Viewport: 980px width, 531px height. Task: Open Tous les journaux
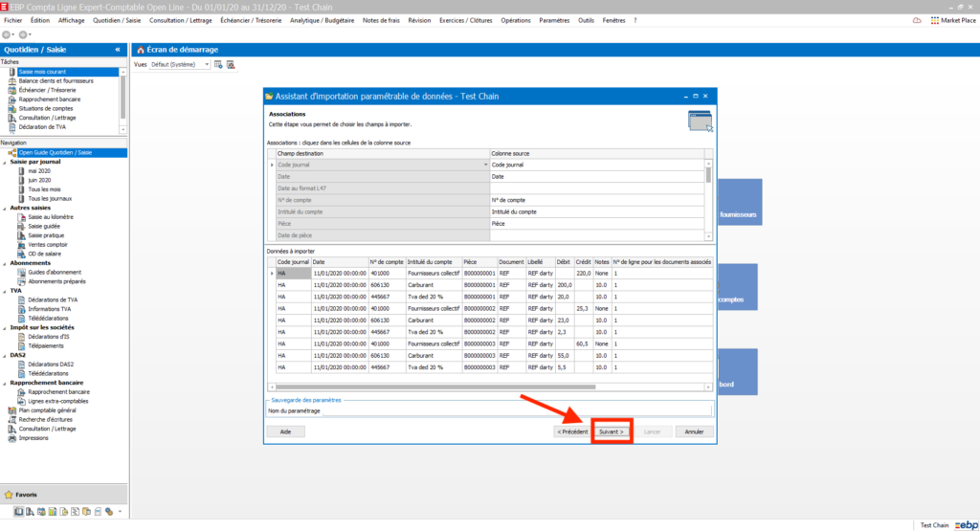tap(50, 199)
